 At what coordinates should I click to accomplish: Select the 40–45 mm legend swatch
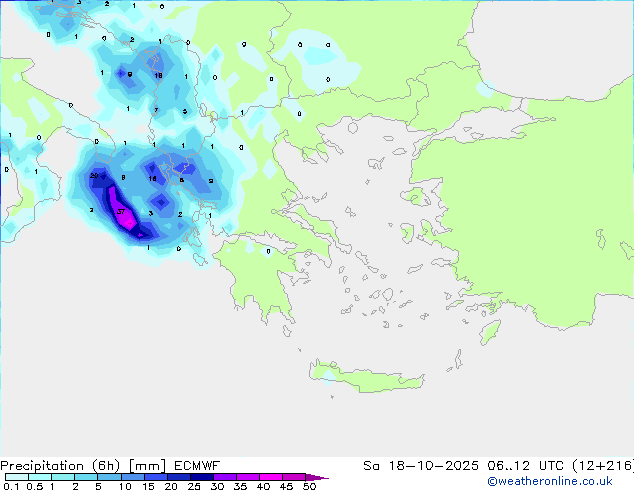click(x=271, y=477)
